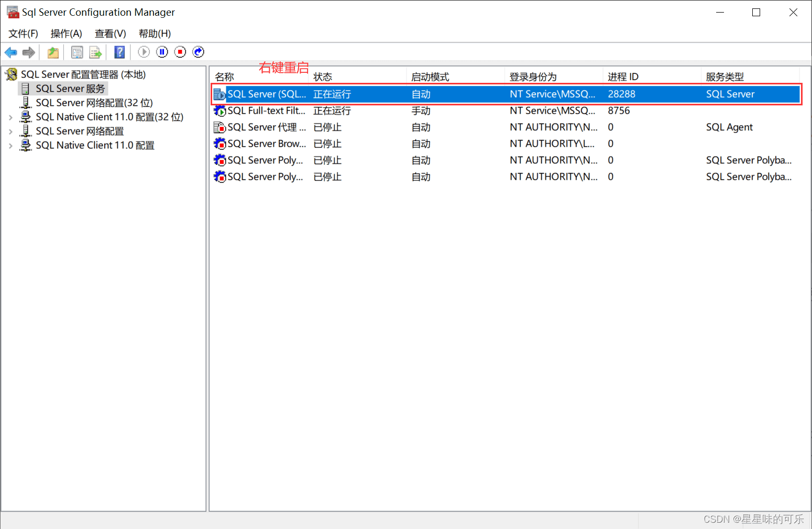Click 已停止 status in the SQL Server Brow... row
812x529 pixels.
[327, 144]
